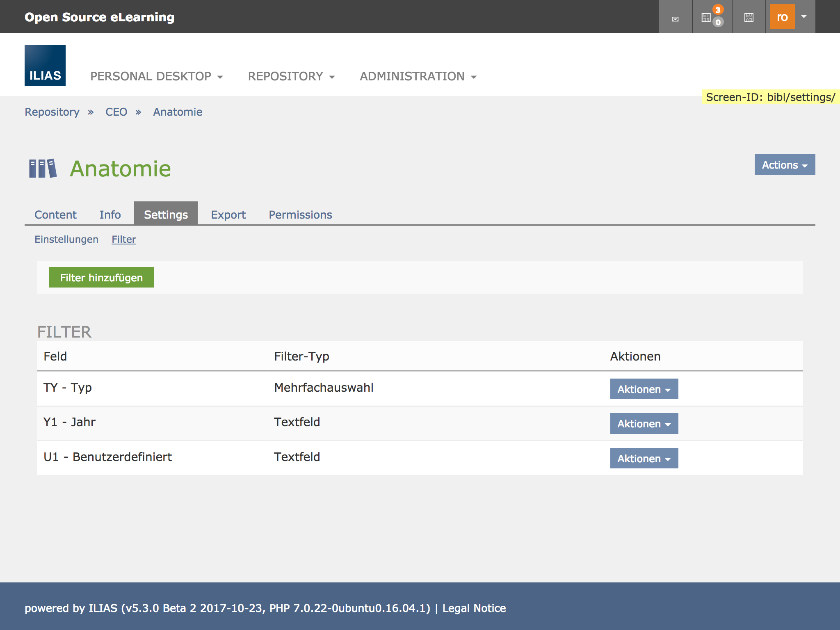Click the Anatomie bibliography books icon

[43, 169]
